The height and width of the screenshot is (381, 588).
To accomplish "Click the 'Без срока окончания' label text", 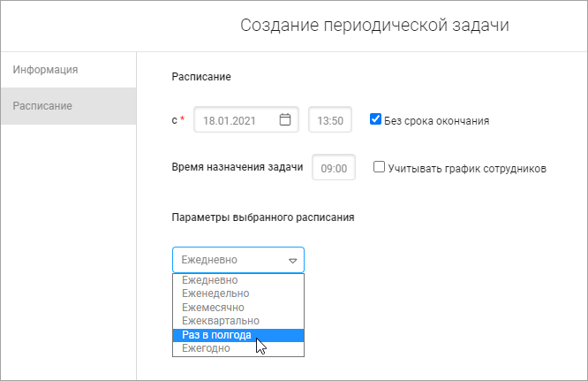I will click(x=436, y=120).
